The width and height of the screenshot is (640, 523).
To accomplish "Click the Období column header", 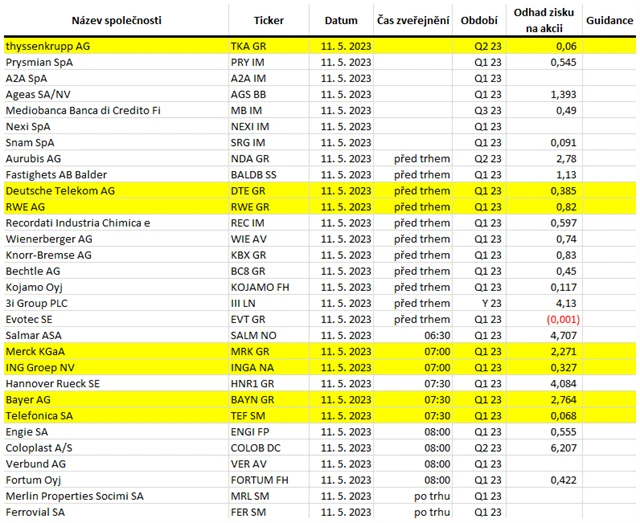I will click(x=482, y=19).
